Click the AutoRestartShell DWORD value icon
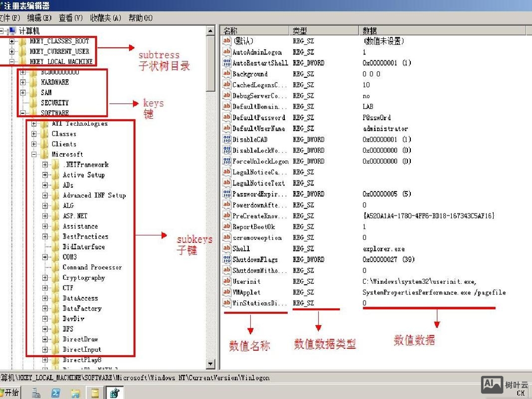 (226, 63)
